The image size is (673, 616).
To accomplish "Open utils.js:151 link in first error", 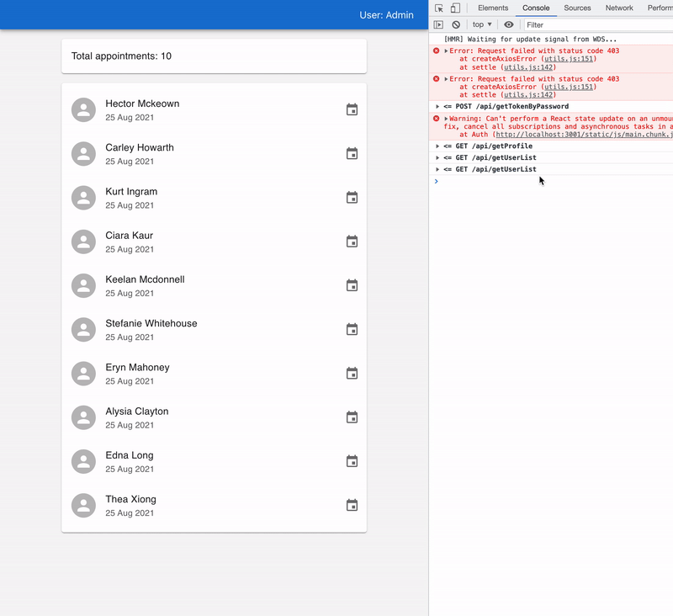I will (569, 59).
